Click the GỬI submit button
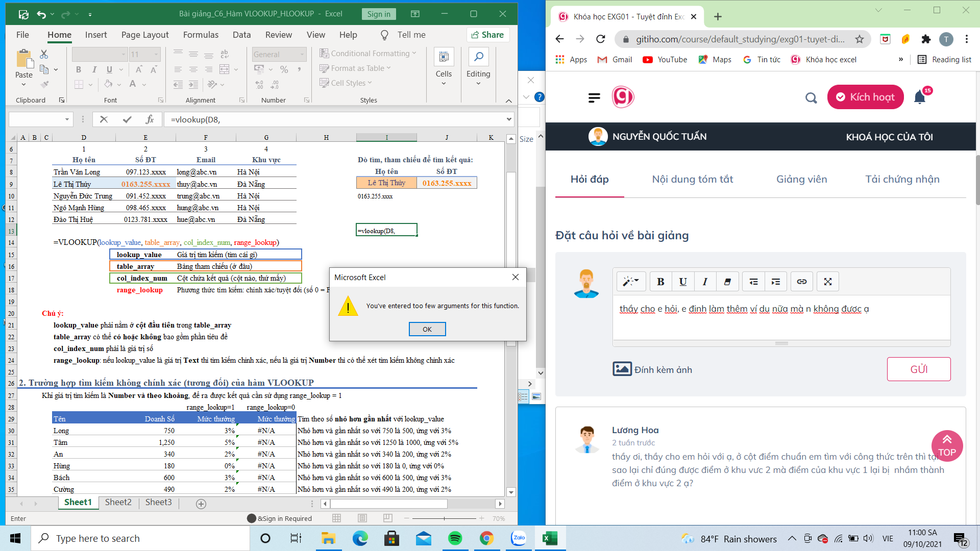This screenshot has height=551, width=980. 919,369
